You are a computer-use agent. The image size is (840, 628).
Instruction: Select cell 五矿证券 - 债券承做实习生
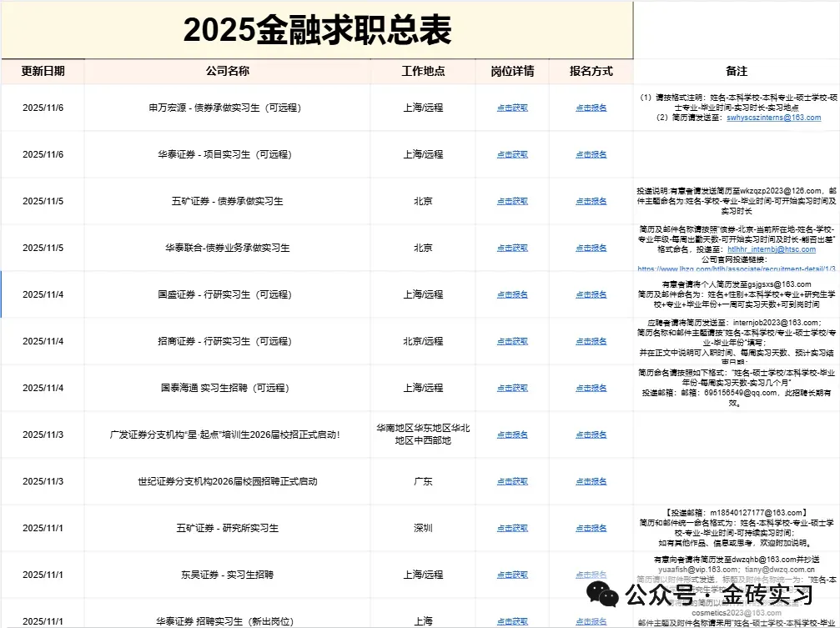click(227, 201)
